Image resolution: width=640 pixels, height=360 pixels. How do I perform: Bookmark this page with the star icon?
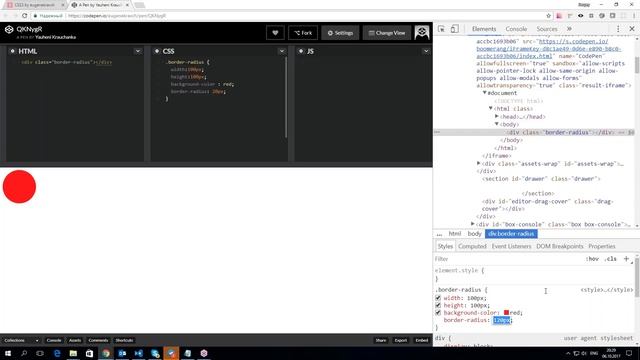pos(548,16)
